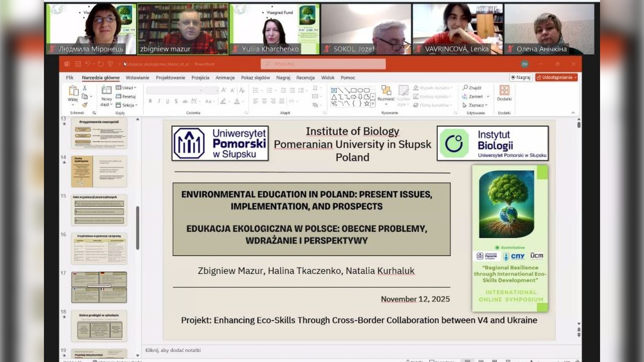Switch to the Pokaz slajdów tab
This screenshot has width=644, height=362.
(255, 77)
